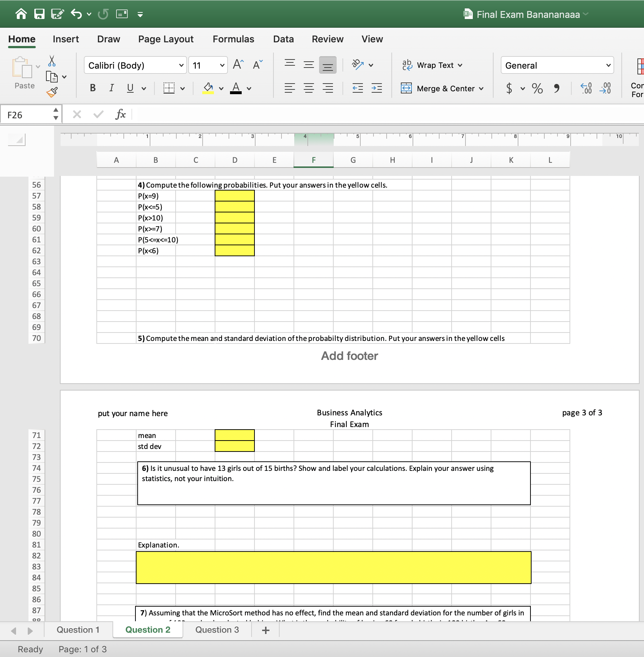
Task: Switch to the Question 3 sheet
Action: coord(217,630)
